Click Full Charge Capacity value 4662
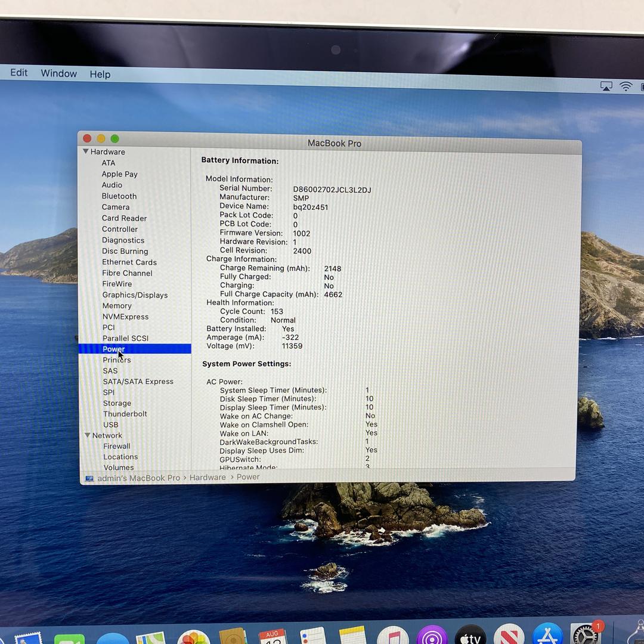The image size is (644, 644). pyautogui.click(x=333, y=294)
